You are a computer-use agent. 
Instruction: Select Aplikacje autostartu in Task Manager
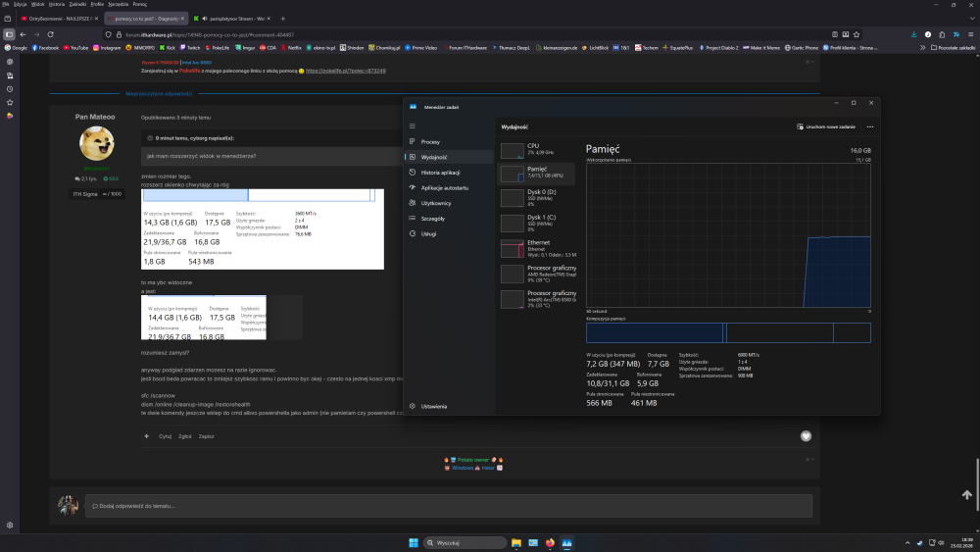[x=444, y=186]
